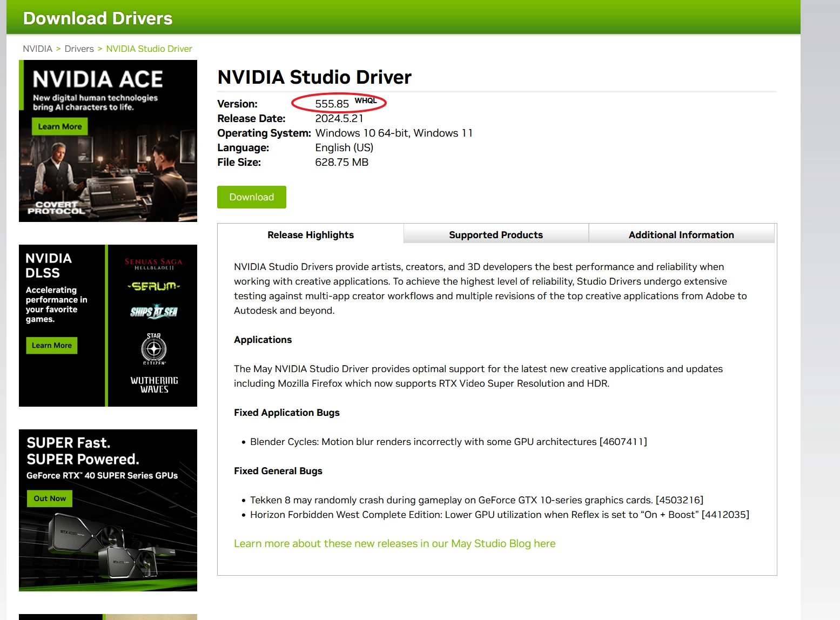Click the Fixed Application Bugs heading
Screen dimensions: 840x620
click(287, 413)
